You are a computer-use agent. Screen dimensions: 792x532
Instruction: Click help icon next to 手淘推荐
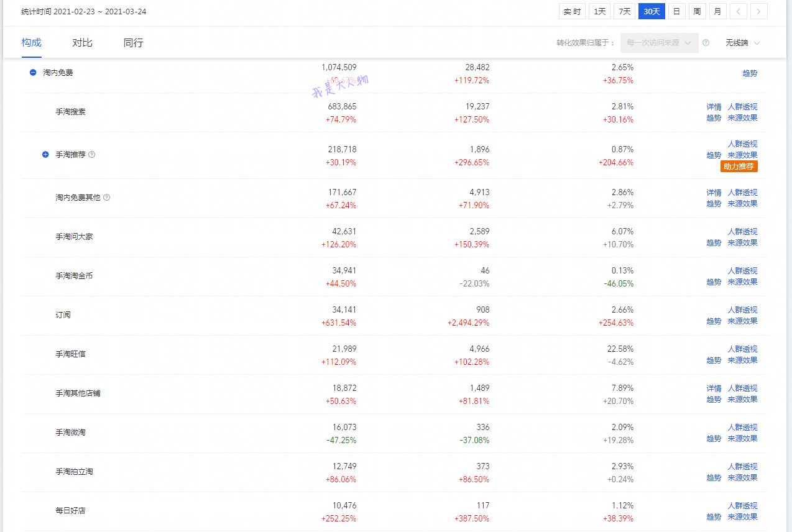tap(92, 155)
